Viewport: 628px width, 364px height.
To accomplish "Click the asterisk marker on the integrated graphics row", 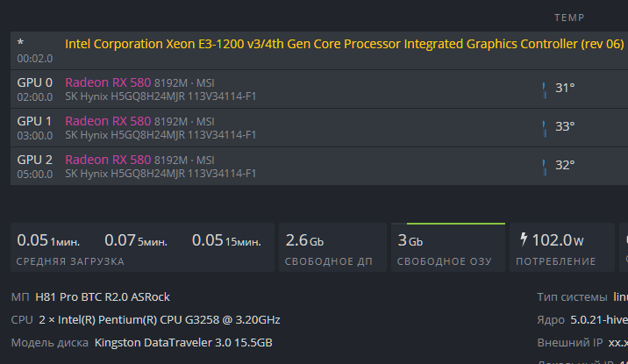I will coord(20,43).
